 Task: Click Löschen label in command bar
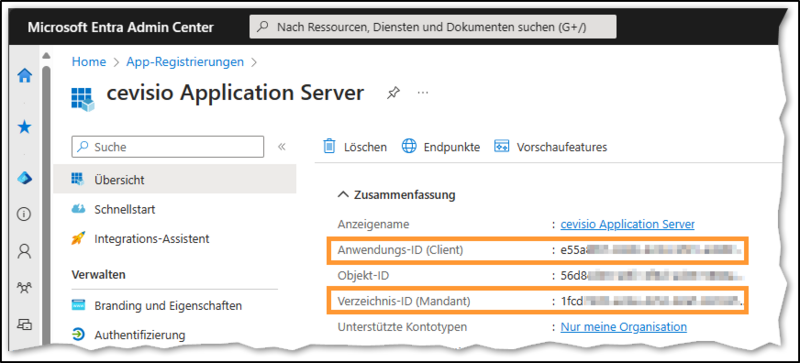point(365,147)
